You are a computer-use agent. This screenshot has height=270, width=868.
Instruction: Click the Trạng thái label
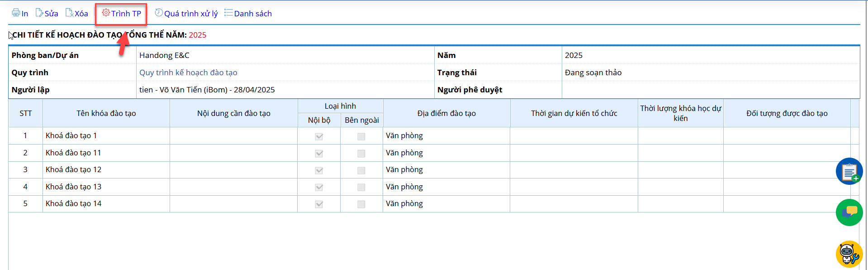457,72
